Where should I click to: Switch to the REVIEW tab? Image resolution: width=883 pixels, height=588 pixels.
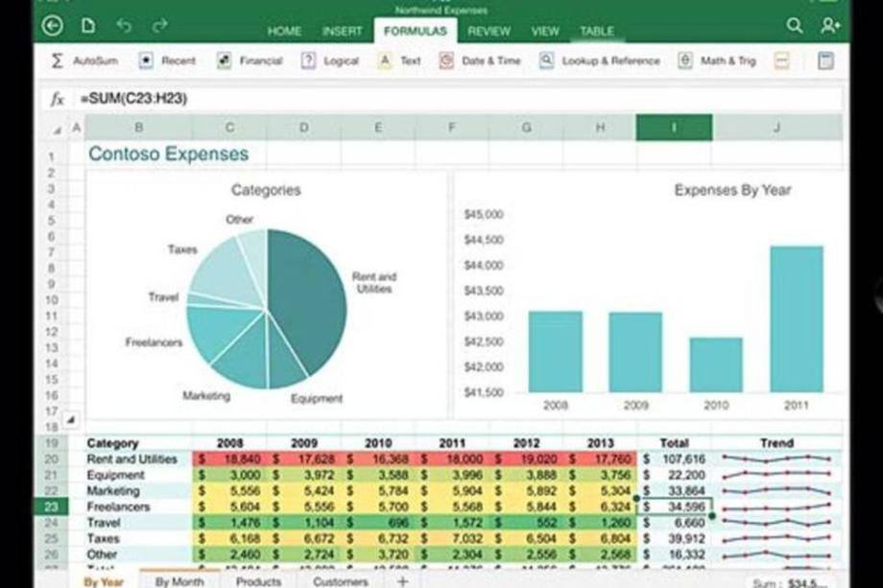click(x=489, y=32)
